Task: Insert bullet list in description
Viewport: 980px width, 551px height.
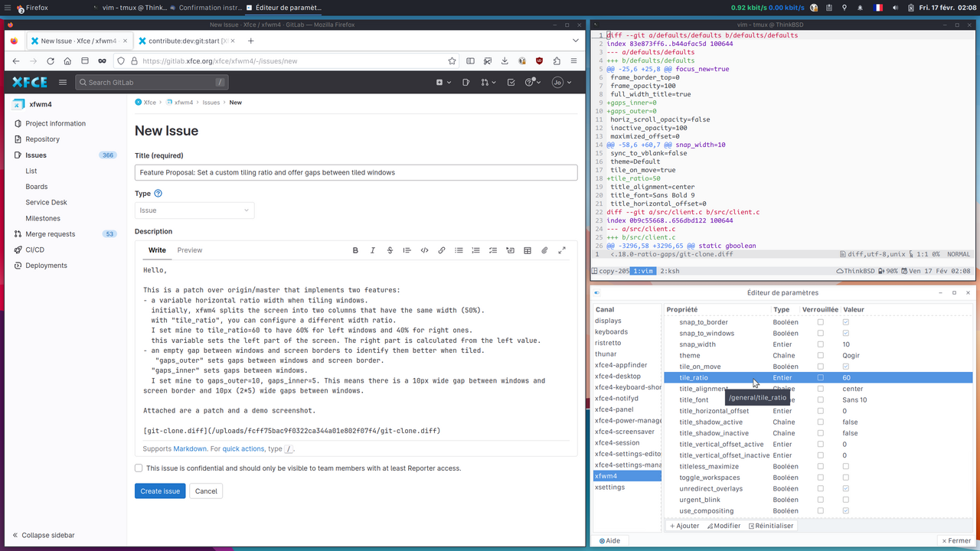Action: pos(459,250)
